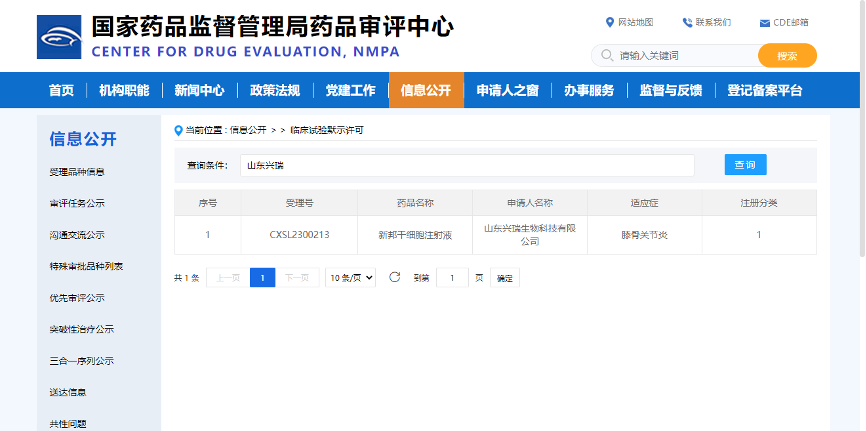Click the 信息公开 breadcrumb link
Screen dimensions: 866x431
tap(248, 130)
